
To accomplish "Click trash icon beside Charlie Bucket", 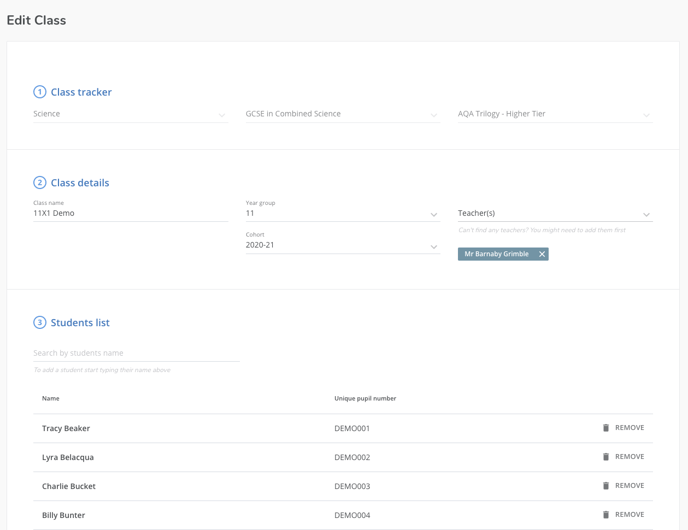I will tap(606, 486).
